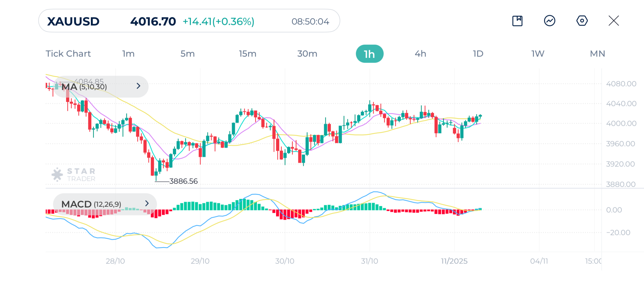Click the 4016.70 current price text
This screenshot has width=644, height=283.
153,21
